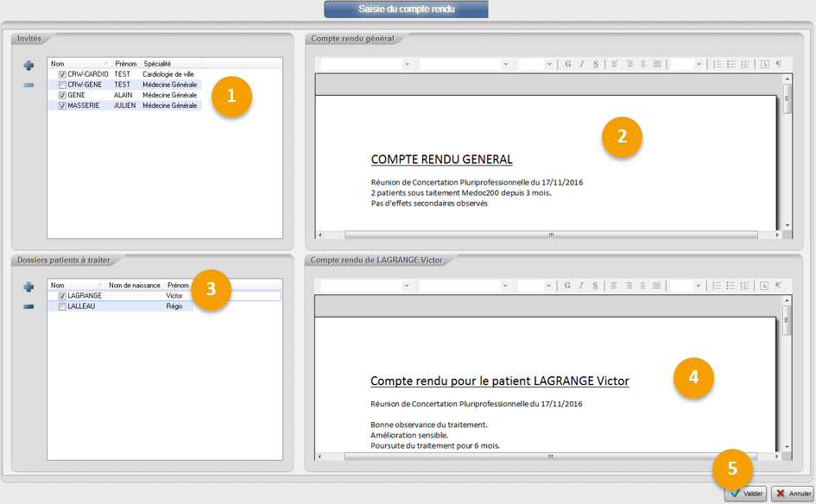Image resolution: width=816 pixels, height=504 pixels.
Task: Remove a patient dossier with the minus icon
Action: [x=28, y=306]
